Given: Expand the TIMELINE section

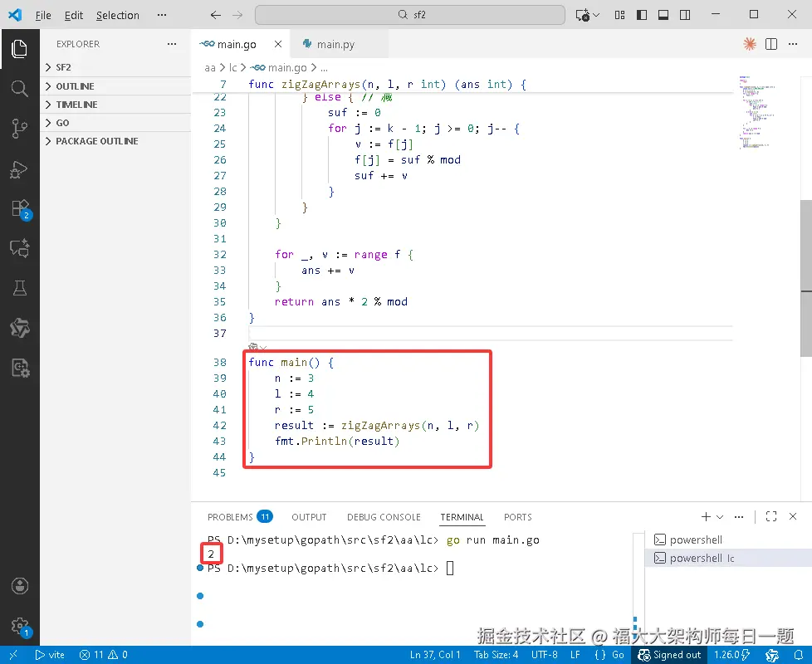Looking at the screenshot, I should point(115,105).
